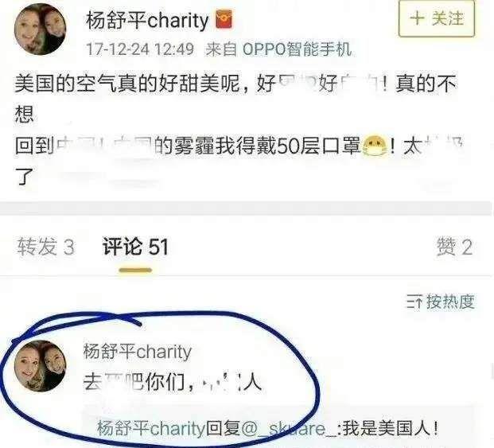This screenshot has width=494, height=448.
Task: Open commenter name 杨舒平charity in comments
Action: pos(138,351)
